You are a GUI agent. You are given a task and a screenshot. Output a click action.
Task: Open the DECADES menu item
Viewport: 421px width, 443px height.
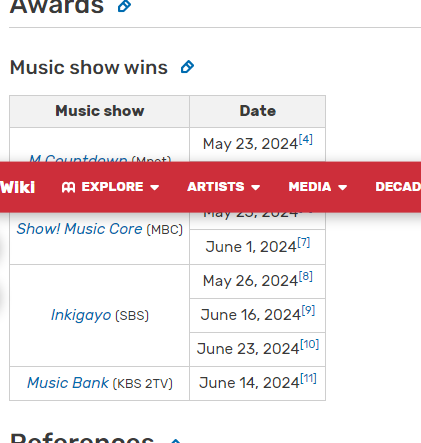tap(398, 187)
